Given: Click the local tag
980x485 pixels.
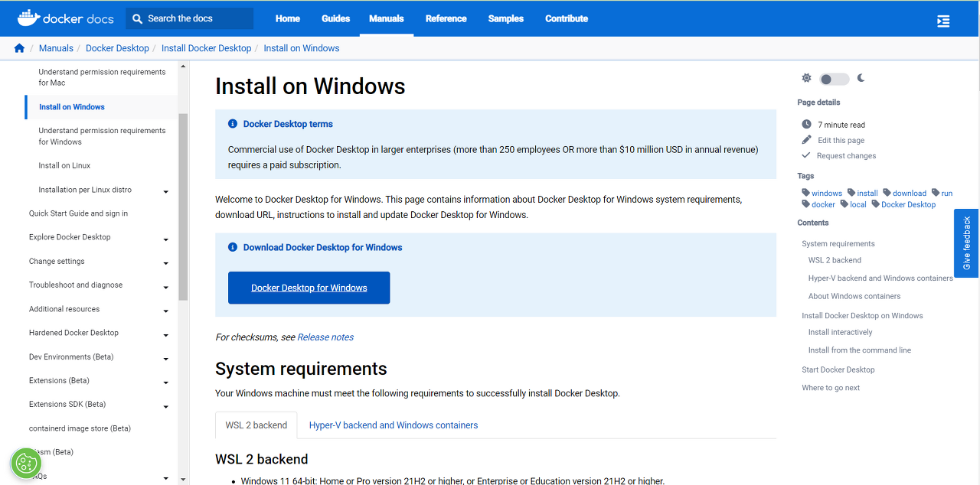Looking at the screenshot, I should tap(858, 204).
